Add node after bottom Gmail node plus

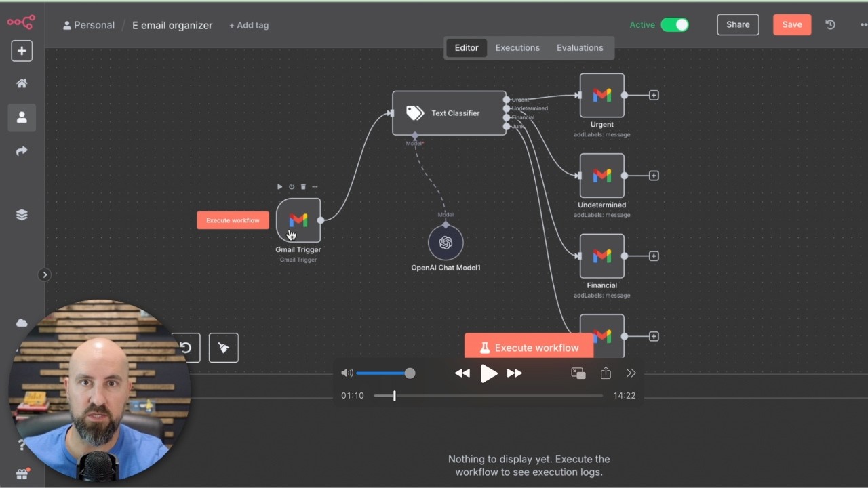coord(654,336)
